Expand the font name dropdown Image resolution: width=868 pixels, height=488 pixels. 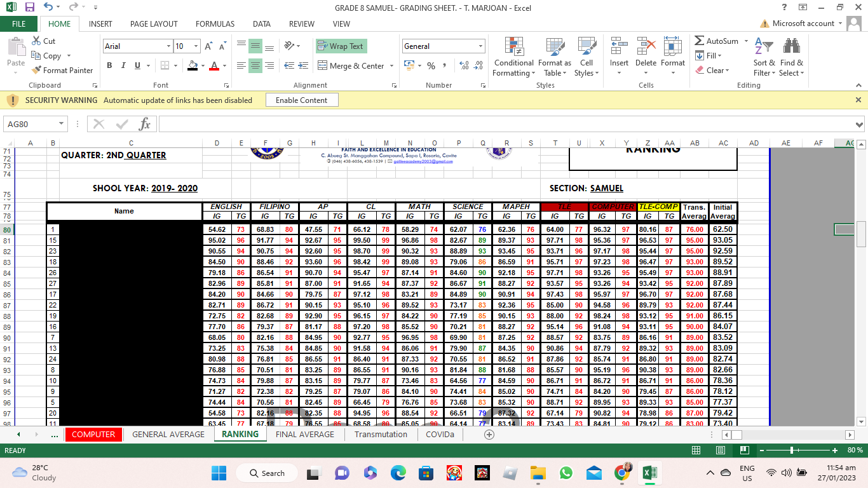point(168,46)
